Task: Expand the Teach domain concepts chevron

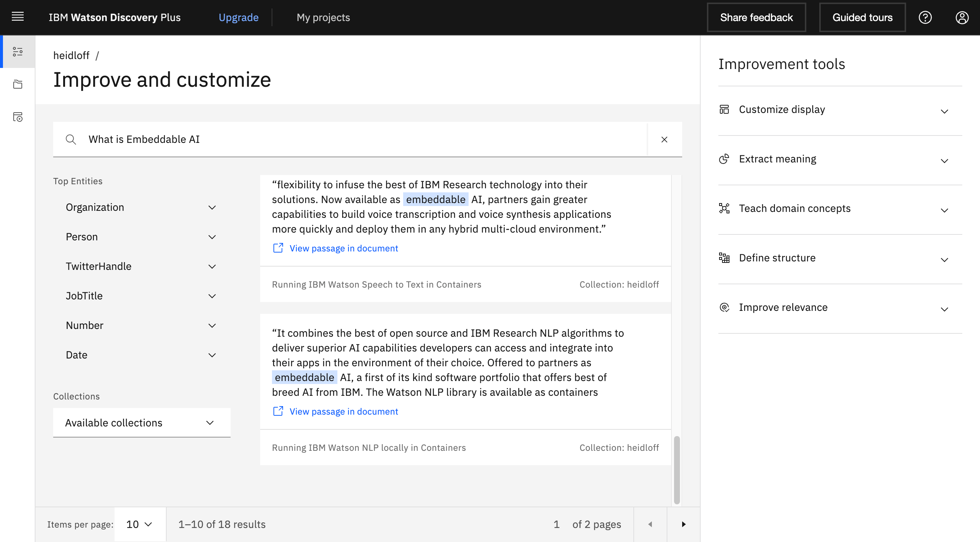Action: point(944,210)
